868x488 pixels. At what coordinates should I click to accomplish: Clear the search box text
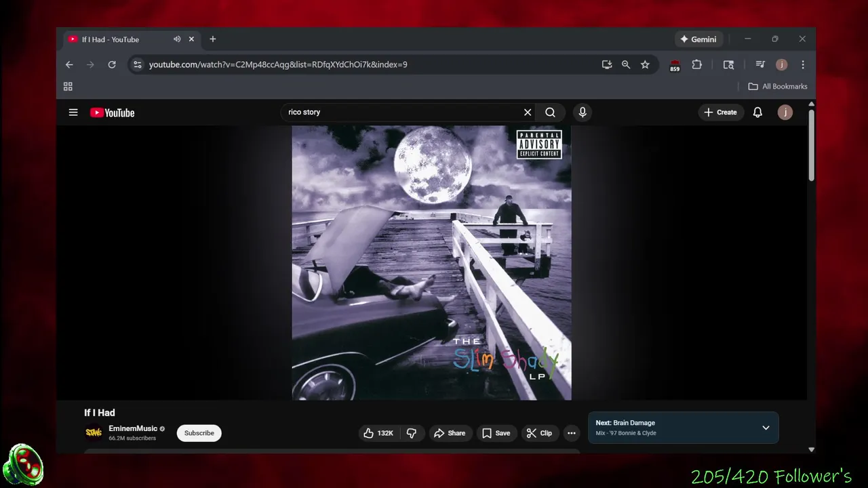[x=528, y=113]
